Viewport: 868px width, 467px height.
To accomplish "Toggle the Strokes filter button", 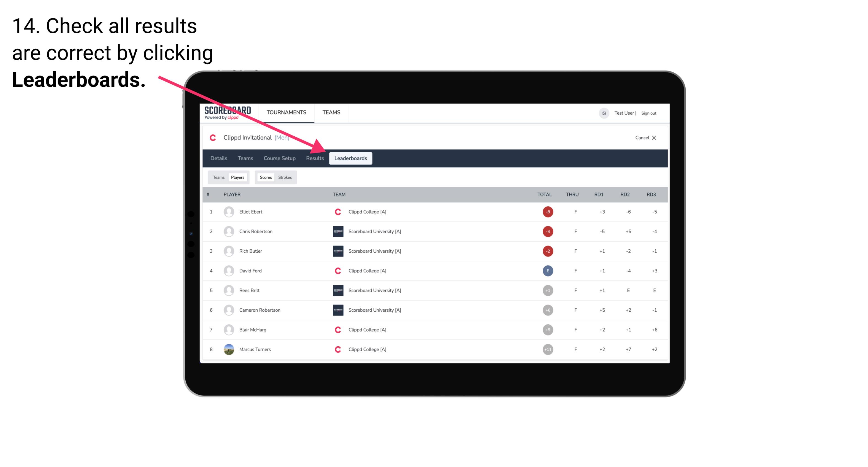I will pos(285,177).
